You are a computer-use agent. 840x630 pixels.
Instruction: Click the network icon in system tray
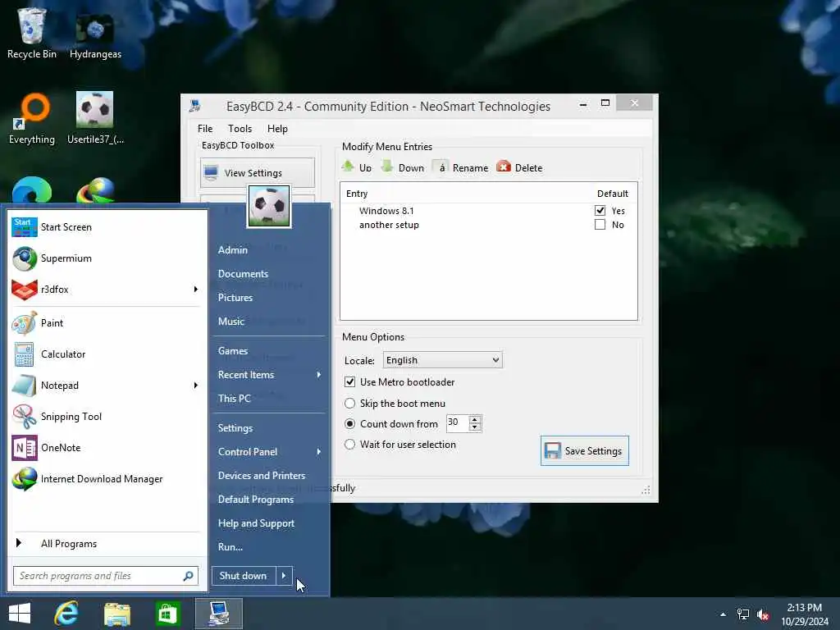(x=743, y=614)
